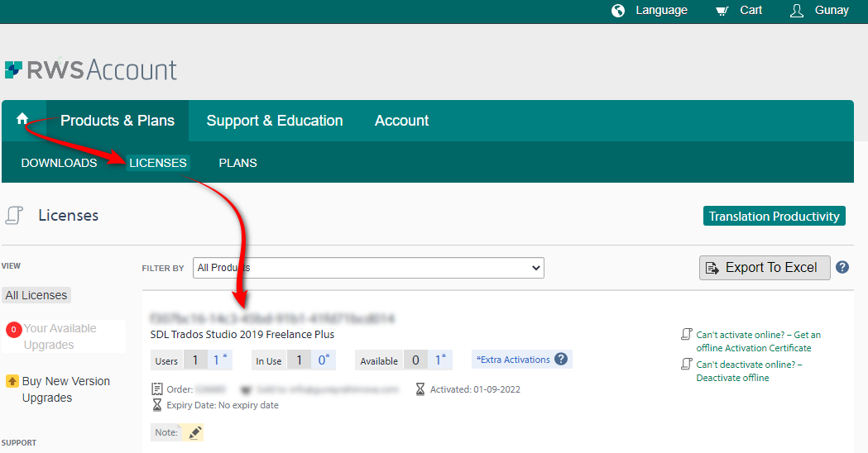Open the offline Activation Certificate link
The height and width of the screenshot is (453, 868).
tap(758, 341)
